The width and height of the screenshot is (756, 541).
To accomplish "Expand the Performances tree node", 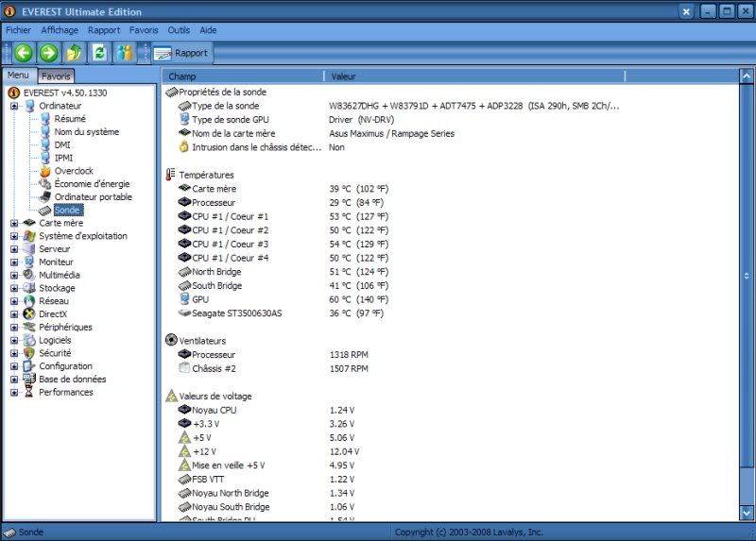I will (x=14, y=392).
